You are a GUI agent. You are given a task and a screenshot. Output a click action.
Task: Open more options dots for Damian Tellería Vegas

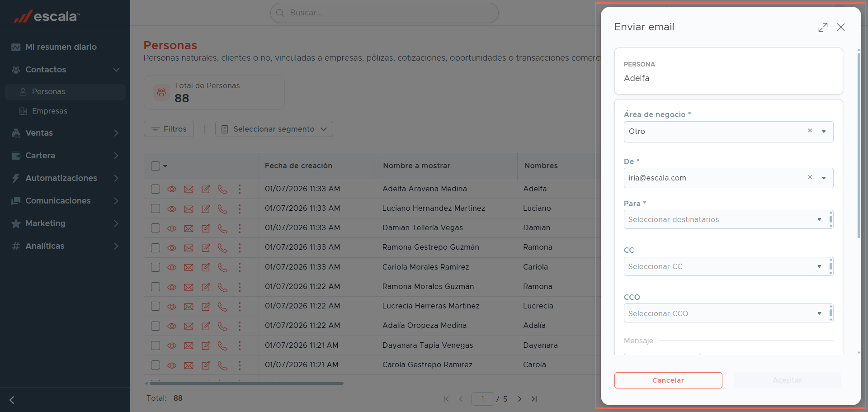point(240,228)
